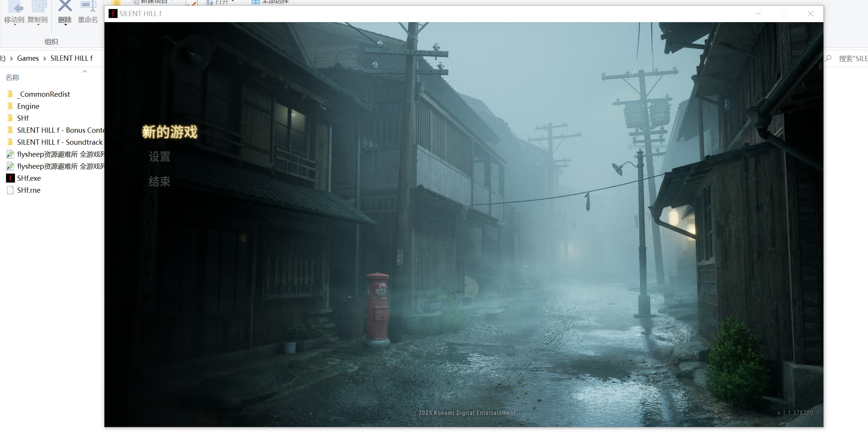Expand the 移动到 dropdown arrow
This screenshot has height=433, width=868.
(x=15, y=25)
